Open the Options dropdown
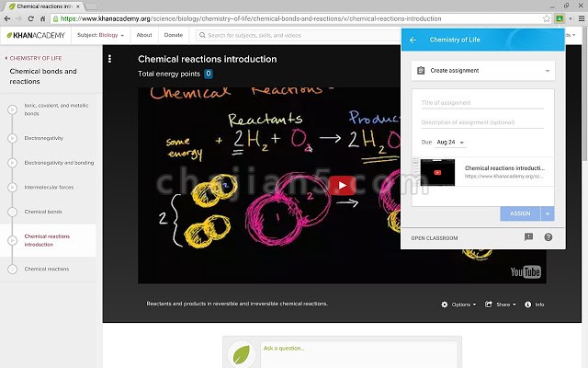 463,305
